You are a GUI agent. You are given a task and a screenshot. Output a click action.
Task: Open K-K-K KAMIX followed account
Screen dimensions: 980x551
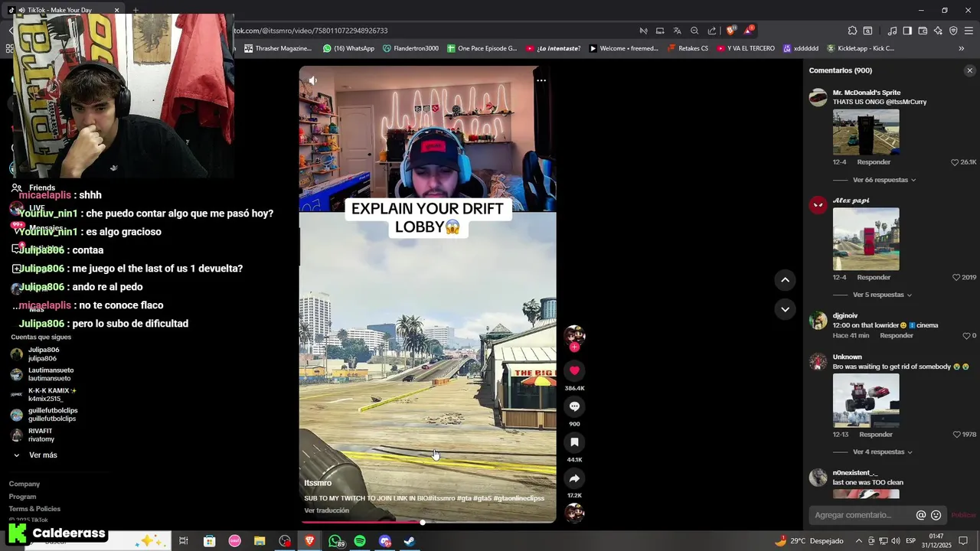click(52, 394)
